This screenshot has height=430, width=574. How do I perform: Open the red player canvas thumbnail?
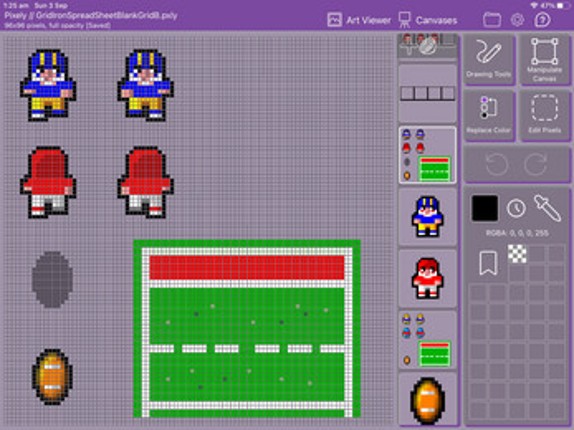pyautogui.click(x=427, y=278)
